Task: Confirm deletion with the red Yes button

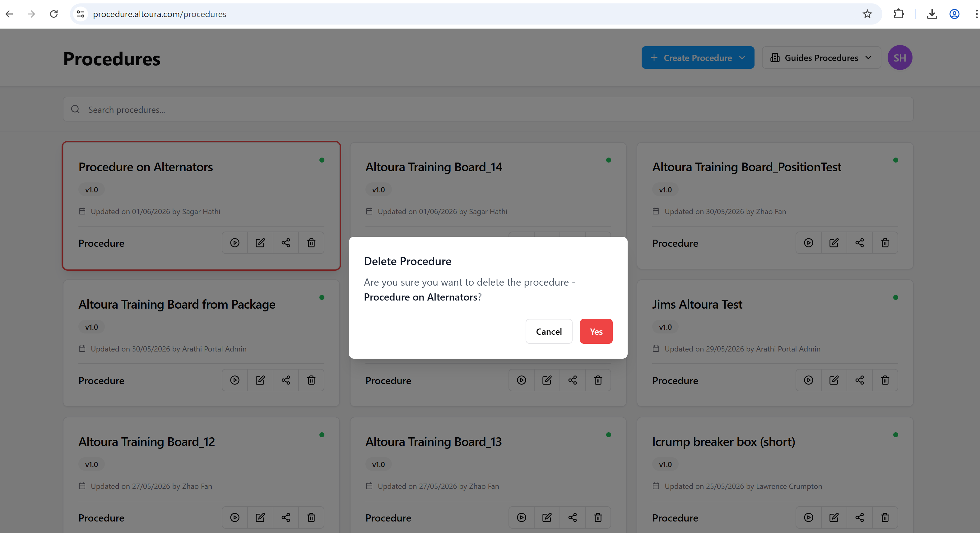Action: click(x=596, y=332)
